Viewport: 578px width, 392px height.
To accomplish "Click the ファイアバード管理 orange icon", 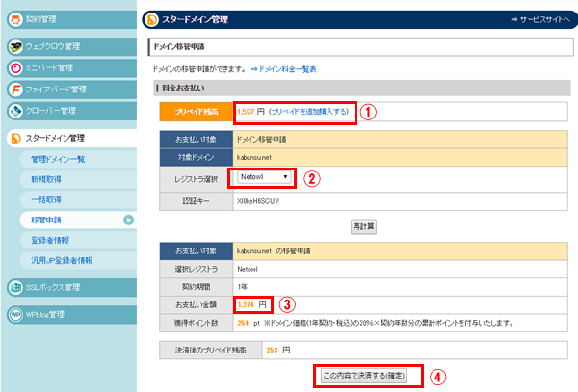I will [14, 90].
